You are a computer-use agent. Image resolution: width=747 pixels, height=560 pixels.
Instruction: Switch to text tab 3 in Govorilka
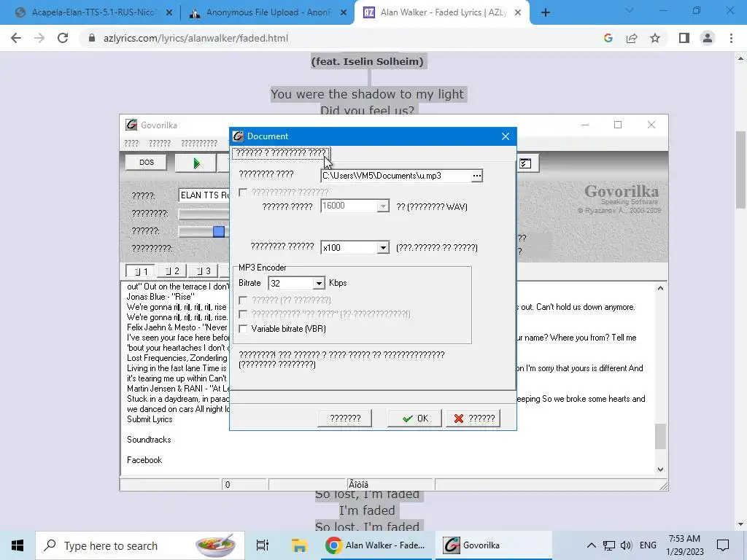pos(203,271)
